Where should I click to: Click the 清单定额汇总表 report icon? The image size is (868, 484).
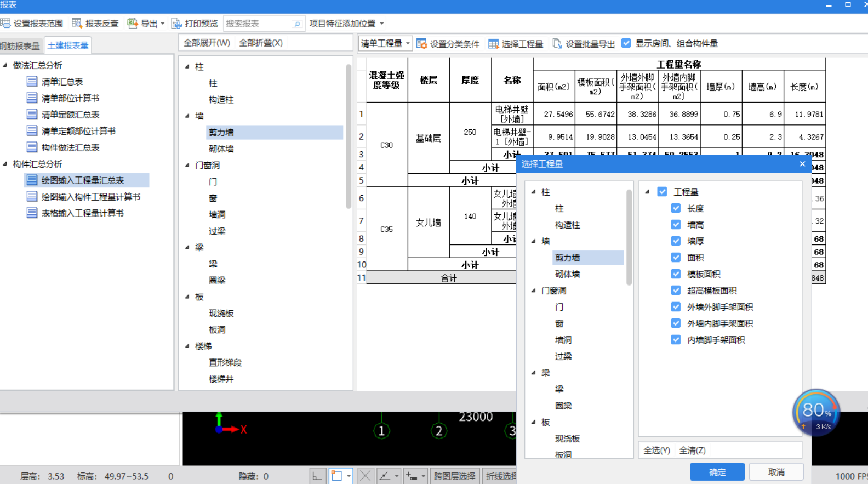[x=32, y=115]
